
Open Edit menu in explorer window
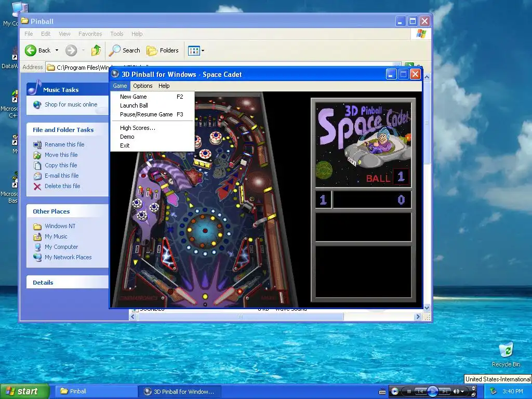click(x=46, y=34)
